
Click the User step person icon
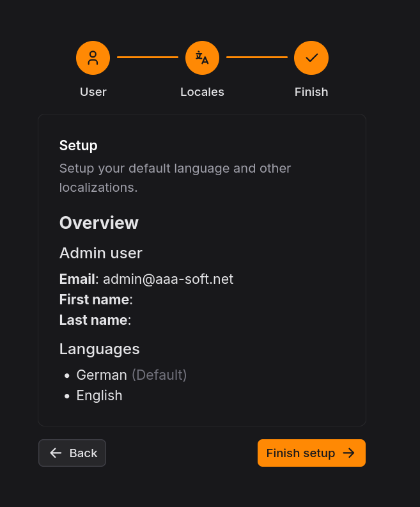(93, 58)
